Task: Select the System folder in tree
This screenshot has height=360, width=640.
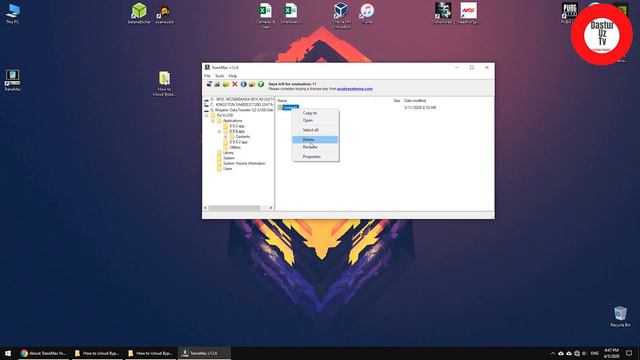Action: [x=229, y=158]
